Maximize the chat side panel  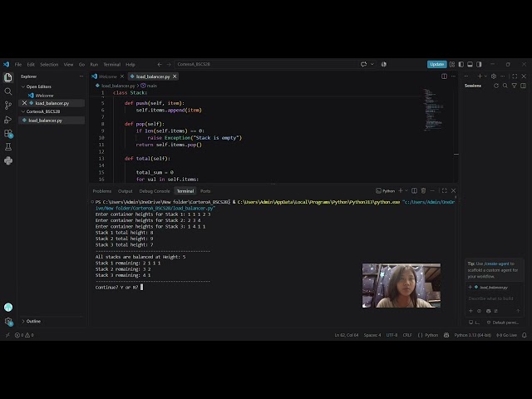pos(515,76)
